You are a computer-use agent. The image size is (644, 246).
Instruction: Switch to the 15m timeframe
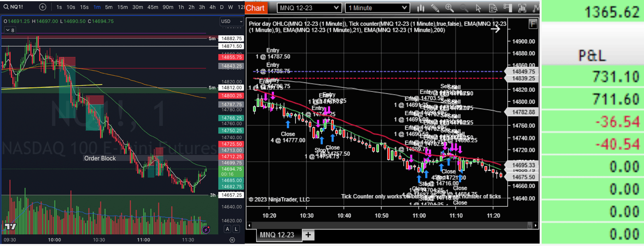pos(123,7)
